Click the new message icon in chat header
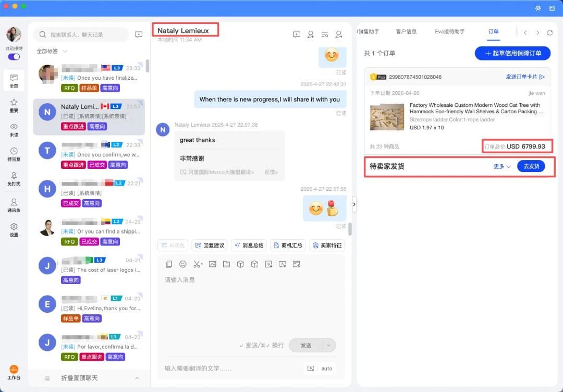Viewport: 563px width, 392px height. pyautogui.click(x=297, y=34)
